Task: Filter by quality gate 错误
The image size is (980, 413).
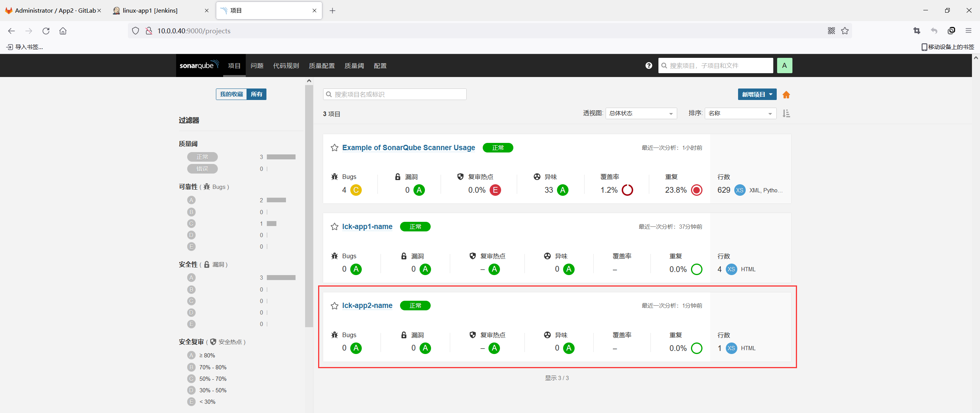Action: (203, 169)
